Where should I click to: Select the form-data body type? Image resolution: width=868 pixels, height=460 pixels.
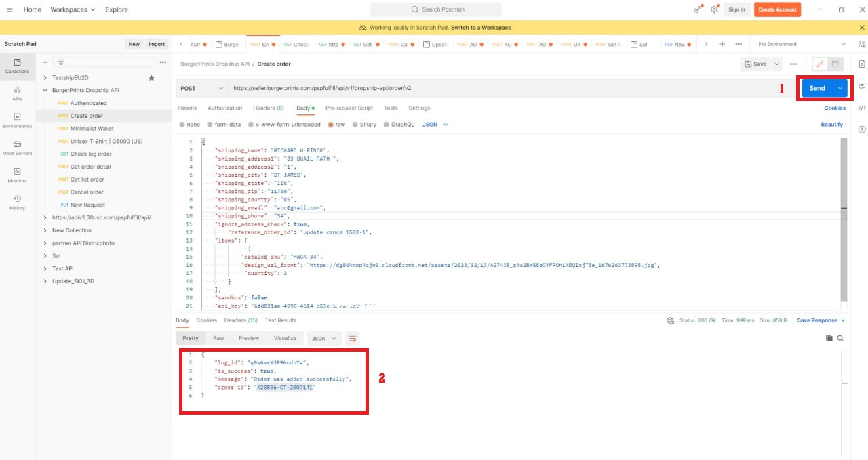[224, 125]
